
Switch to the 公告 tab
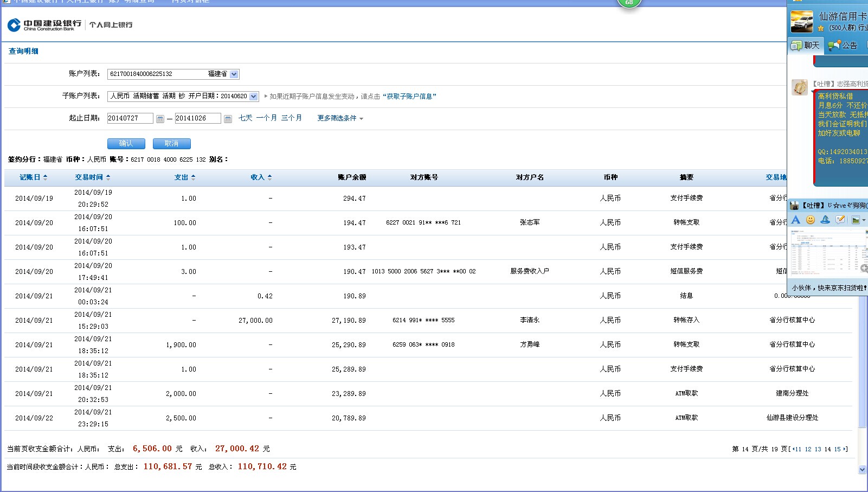click(844, 46)
